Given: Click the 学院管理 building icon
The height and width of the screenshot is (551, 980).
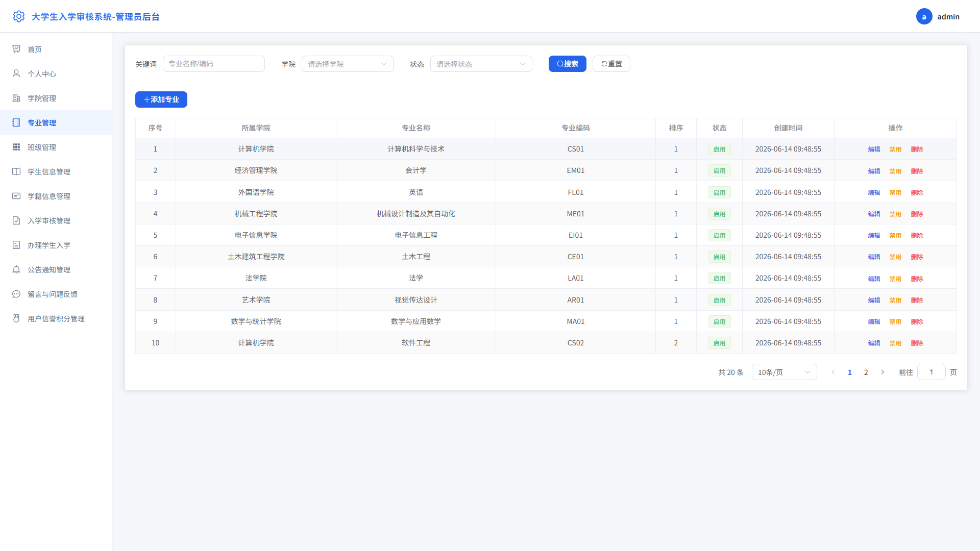Looking at the screenshot, I should point(16,98).
